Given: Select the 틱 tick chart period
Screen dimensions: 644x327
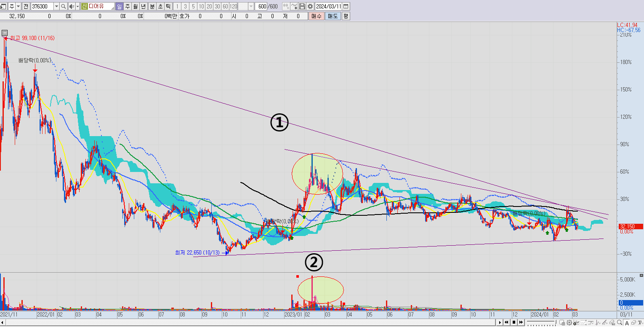Looking at the screenshot, I should click(168, 6).
